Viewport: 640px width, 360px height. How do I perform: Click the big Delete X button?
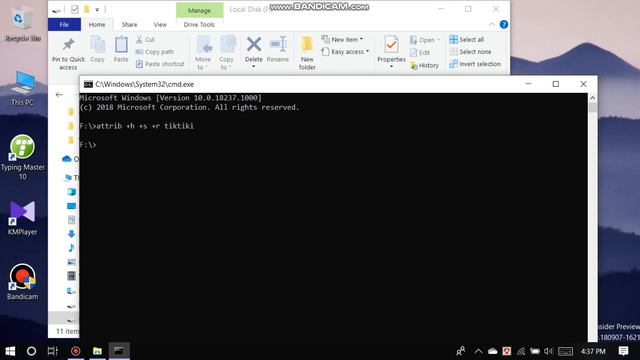253,44
